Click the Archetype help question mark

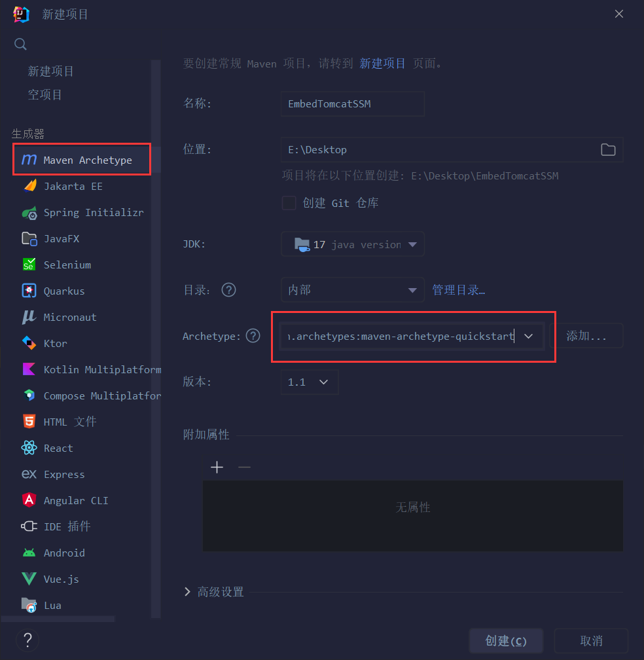coord(253,336)
